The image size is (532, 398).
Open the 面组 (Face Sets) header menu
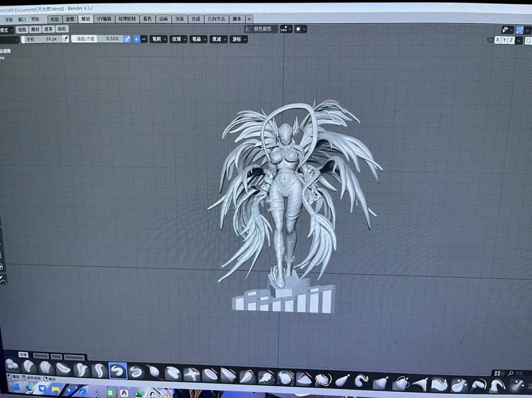[x=62, y=29]
